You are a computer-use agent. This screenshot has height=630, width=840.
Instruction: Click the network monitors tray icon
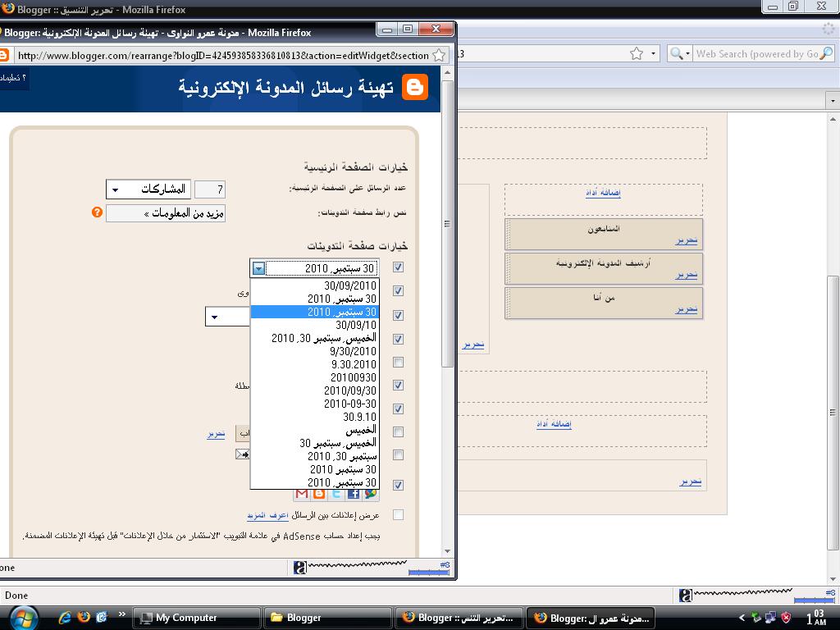[771, 617]
